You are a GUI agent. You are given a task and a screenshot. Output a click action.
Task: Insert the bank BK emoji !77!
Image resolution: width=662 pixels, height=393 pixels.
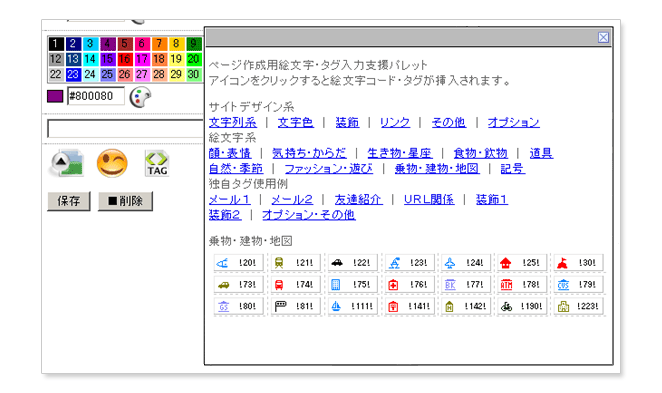click(466, 285)
